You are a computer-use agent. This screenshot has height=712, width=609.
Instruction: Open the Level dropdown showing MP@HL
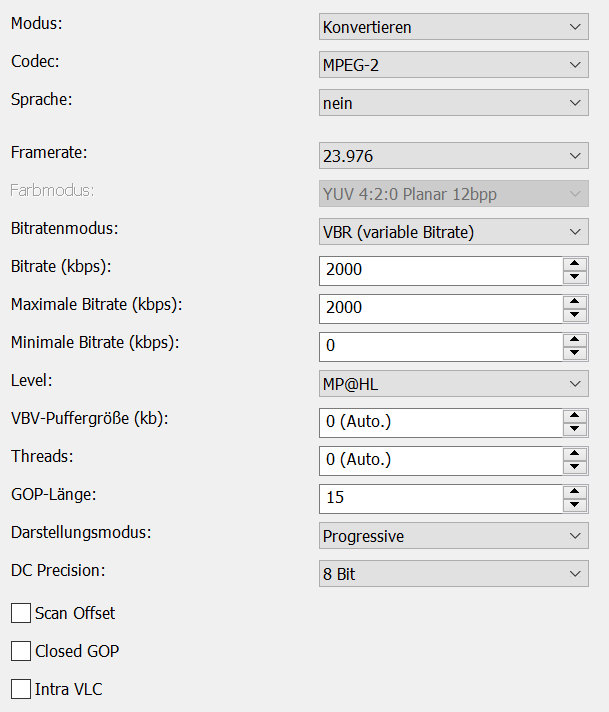point(454,384)
